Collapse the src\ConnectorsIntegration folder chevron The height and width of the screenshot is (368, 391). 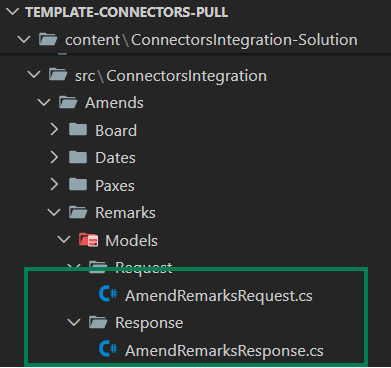(x=34, y=75)
